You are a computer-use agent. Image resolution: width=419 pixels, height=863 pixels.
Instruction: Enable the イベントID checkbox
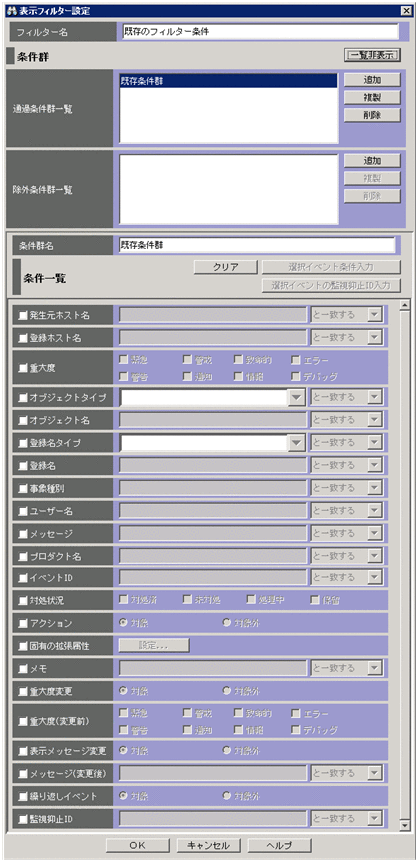[23, 578]
